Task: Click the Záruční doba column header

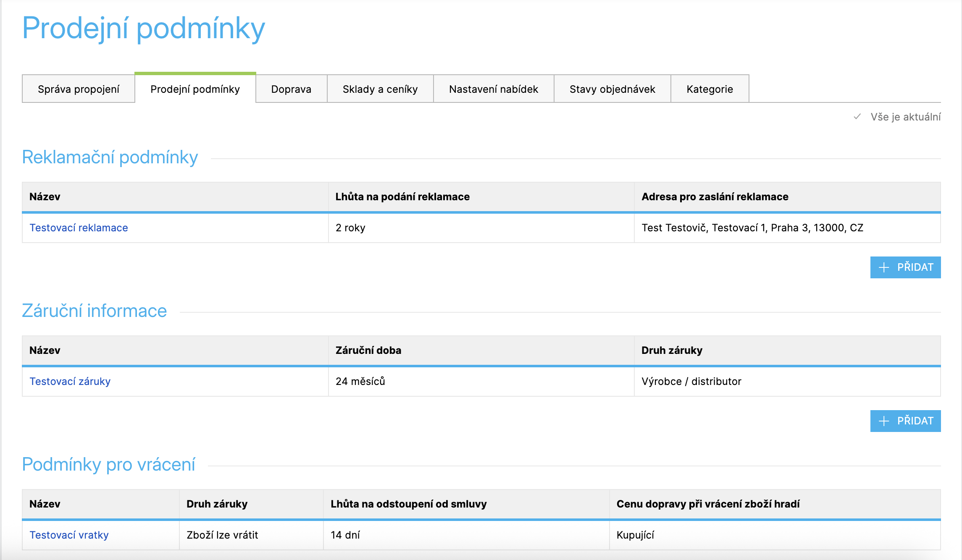Action: pyautogui.click(x=368, y=350)
